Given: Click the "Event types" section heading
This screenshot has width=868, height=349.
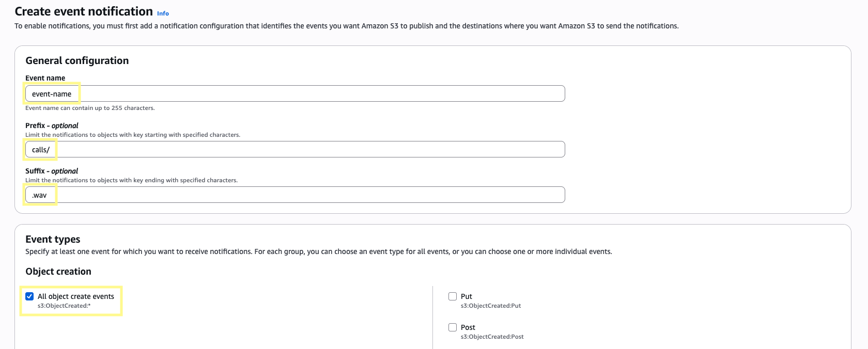Looking at the screenshot, I should [53, 239].
